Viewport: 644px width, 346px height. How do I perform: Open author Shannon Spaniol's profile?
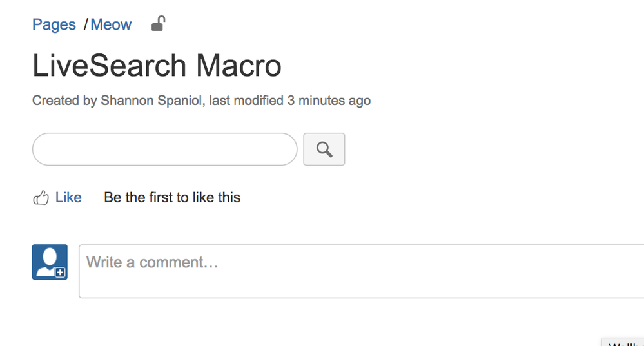[x=151, y=101]
